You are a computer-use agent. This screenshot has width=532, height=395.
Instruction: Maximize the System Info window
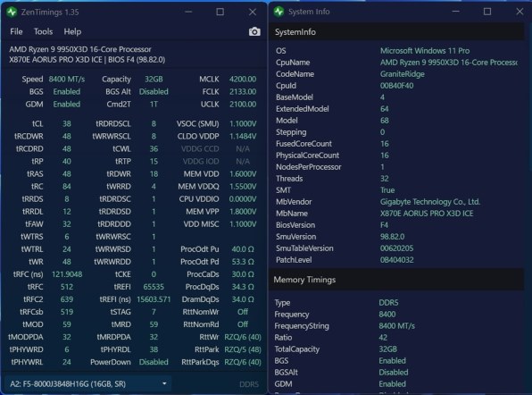coord(487,12)
